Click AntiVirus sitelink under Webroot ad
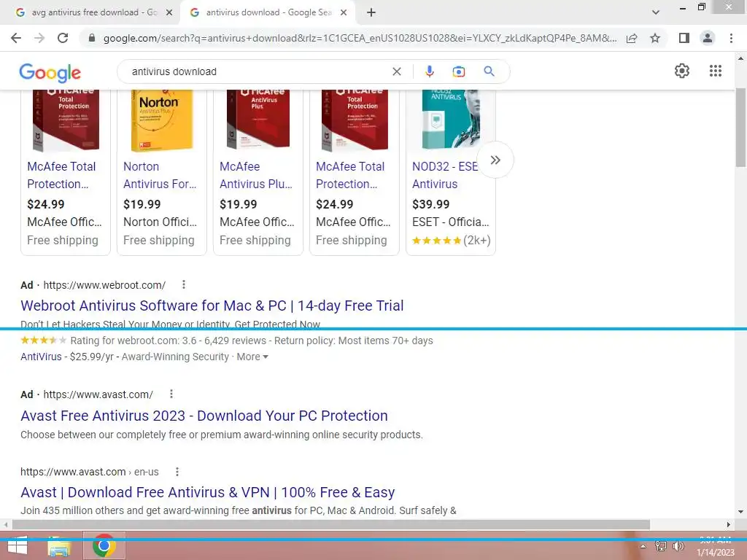This screenshot has height=560, width=747. pos(41,357)
